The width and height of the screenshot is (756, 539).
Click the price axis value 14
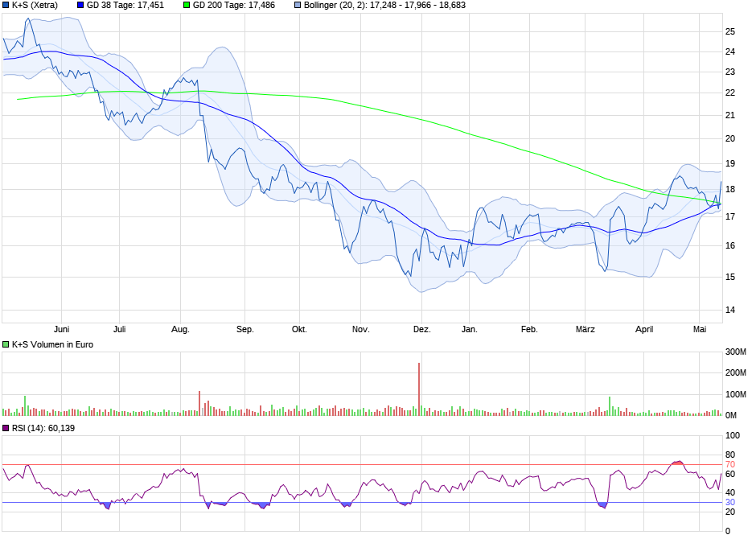730,310
